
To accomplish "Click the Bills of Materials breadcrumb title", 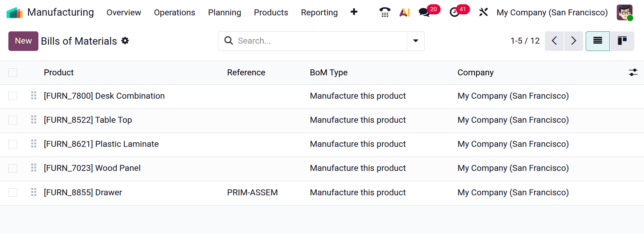I will [x=79, y=41].
